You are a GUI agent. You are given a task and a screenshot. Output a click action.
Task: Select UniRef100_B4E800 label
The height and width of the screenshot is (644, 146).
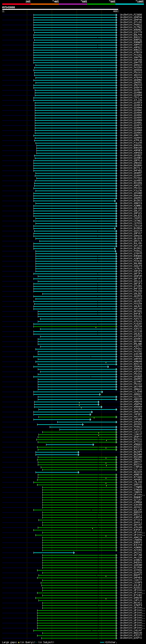131,562
